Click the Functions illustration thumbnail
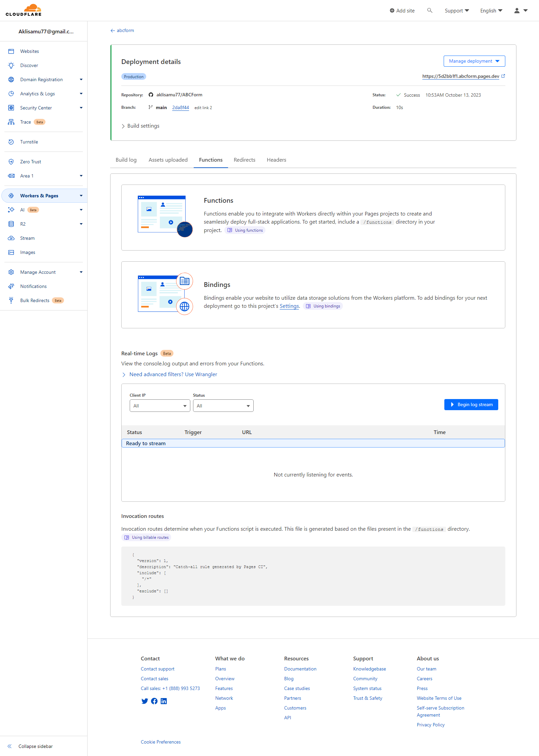Viewport: 539px width, 756px height. (x=165, y=216)
